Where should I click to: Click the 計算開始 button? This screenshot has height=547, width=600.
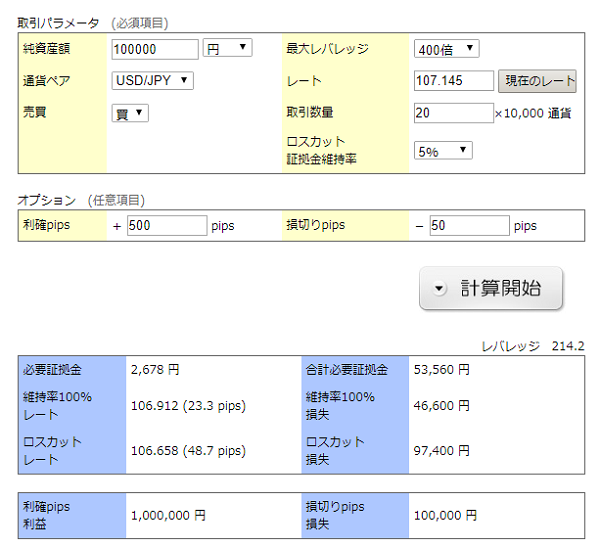point(491,288)
